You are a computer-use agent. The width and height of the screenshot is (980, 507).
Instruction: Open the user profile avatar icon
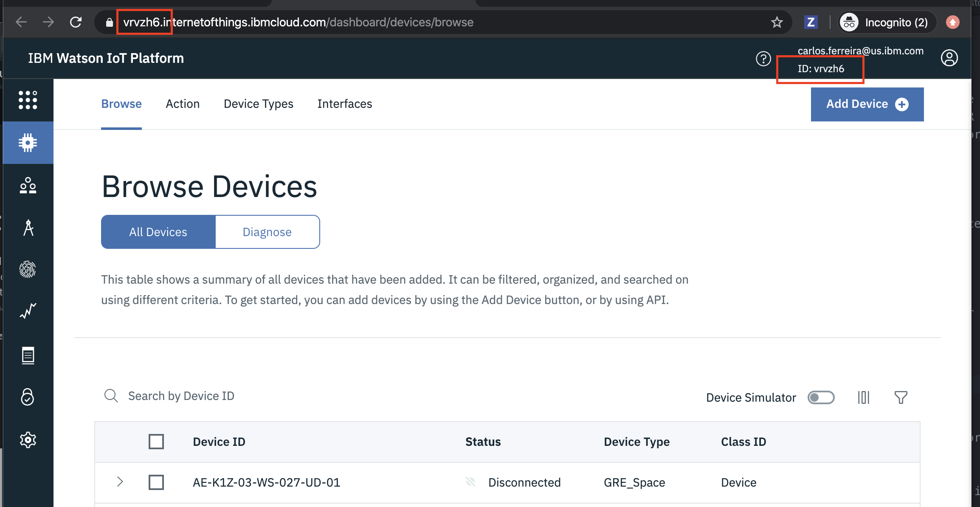click(949, 58)
